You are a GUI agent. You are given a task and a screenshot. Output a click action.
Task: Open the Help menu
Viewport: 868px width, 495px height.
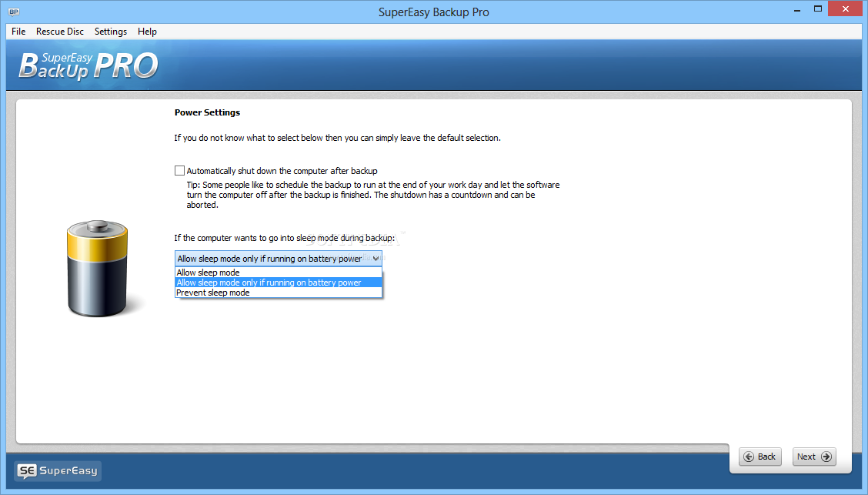point(147,32)
